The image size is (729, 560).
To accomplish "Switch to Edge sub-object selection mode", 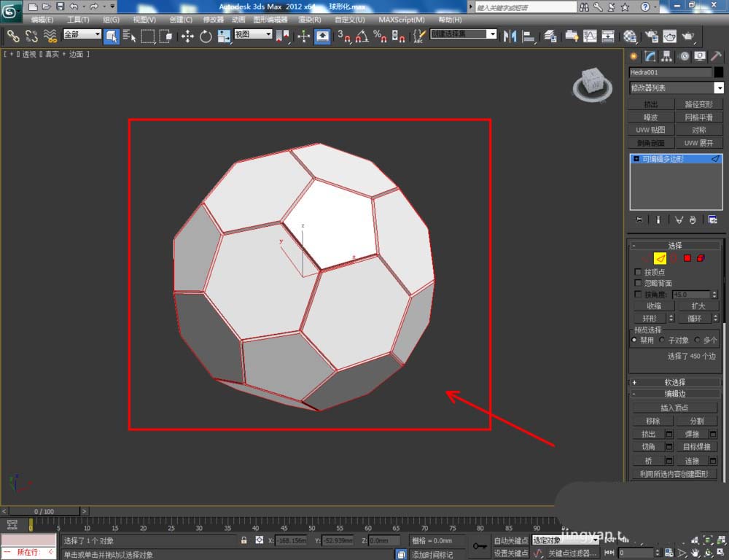I will pyautogui.click(x=659, y=258).
